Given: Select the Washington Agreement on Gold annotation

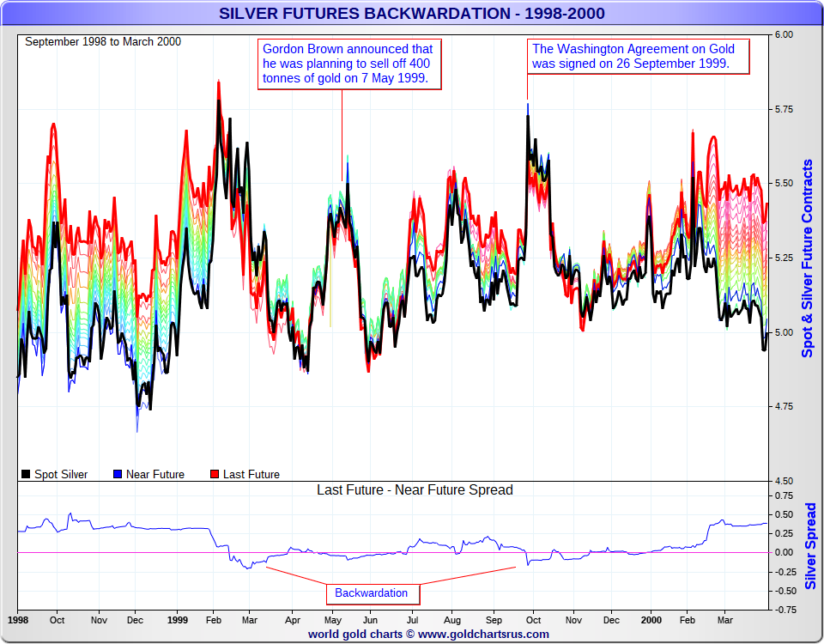Looking at the screenshot, I should tap(638, 57).
